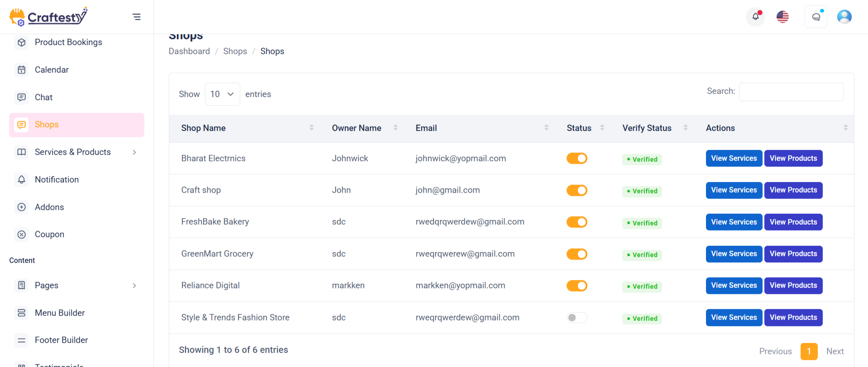This screenshot has height=367, width=868.
Task: Open notifications bell icon in header
Action: coord(755,17)
